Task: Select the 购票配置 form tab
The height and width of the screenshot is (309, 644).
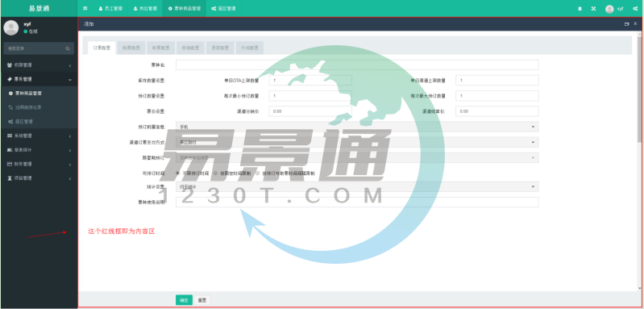Action: pos(131,48)
